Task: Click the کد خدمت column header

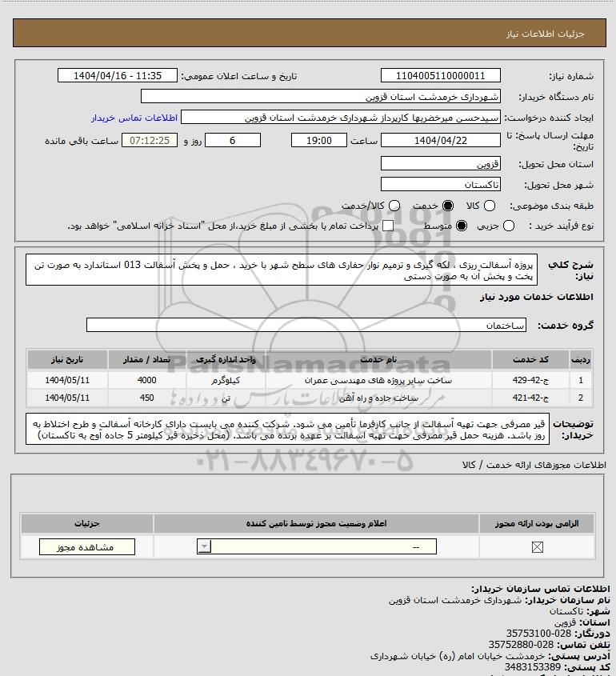Action: pyautogui.click(x=530, y=359)
